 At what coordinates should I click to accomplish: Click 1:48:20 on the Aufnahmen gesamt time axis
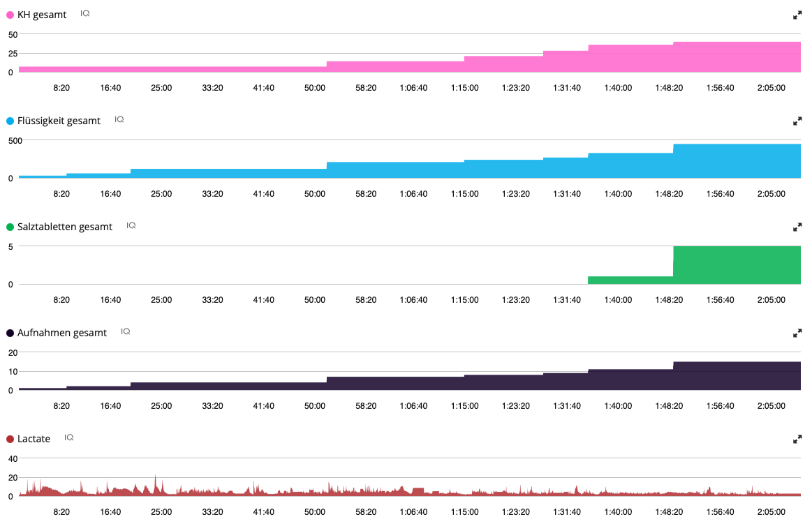pyautogui.click(x=669, y=406)
